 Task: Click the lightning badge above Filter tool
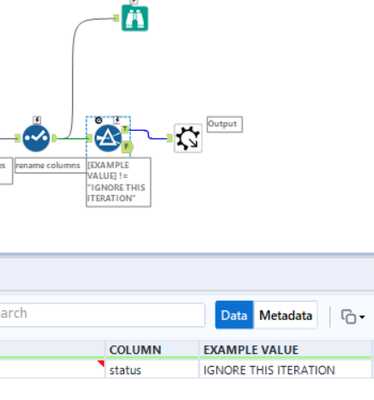click(117, 120)
